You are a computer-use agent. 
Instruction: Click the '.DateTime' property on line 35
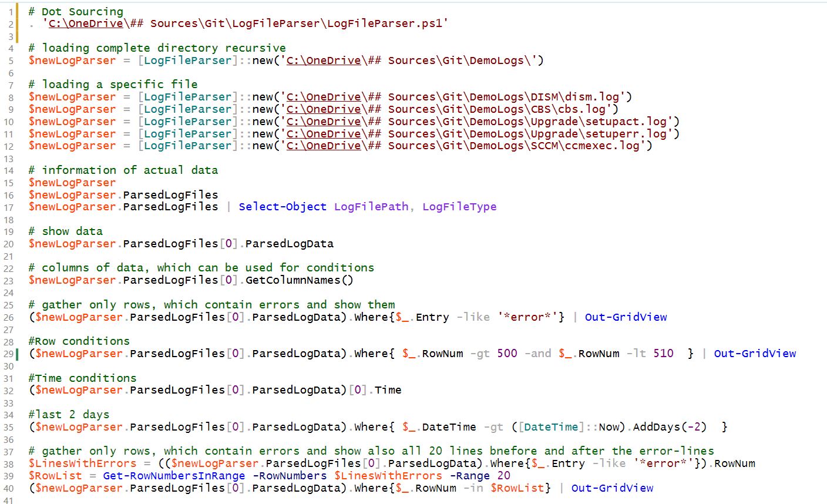(x=446, y=427)
